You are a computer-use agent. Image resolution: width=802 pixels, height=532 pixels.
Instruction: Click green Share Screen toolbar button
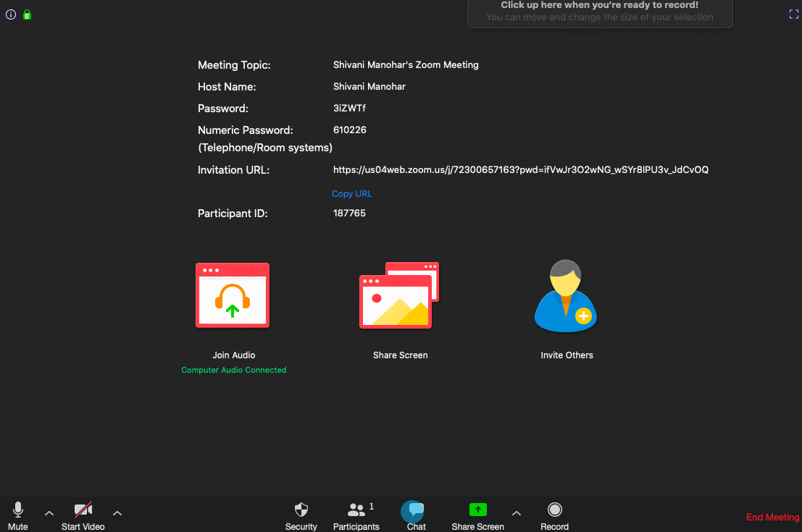click(x=477, y=515)
